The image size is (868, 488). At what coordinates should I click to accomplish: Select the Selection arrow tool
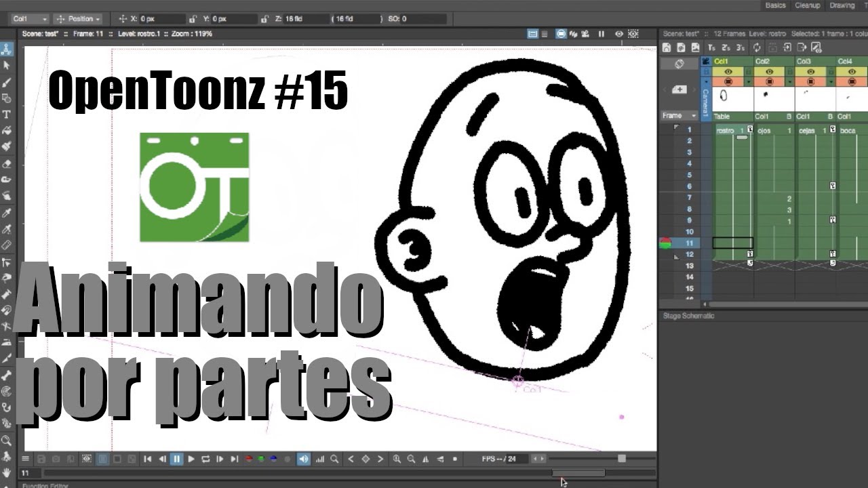tap(6, 66)
